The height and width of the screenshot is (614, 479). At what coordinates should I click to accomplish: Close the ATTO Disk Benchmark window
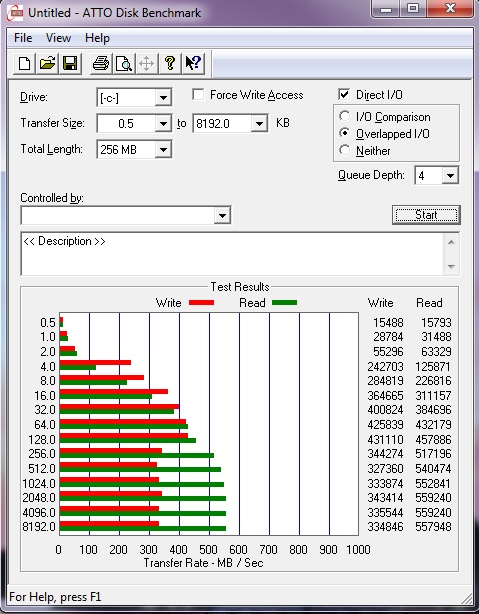[450, 9]
